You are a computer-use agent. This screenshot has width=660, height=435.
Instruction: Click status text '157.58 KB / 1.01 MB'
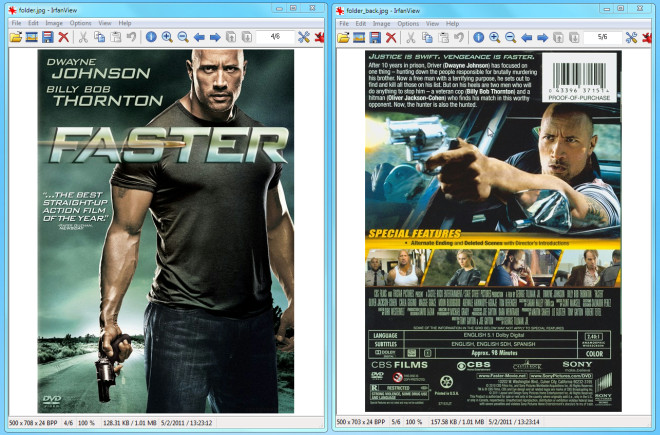[457, 422]
